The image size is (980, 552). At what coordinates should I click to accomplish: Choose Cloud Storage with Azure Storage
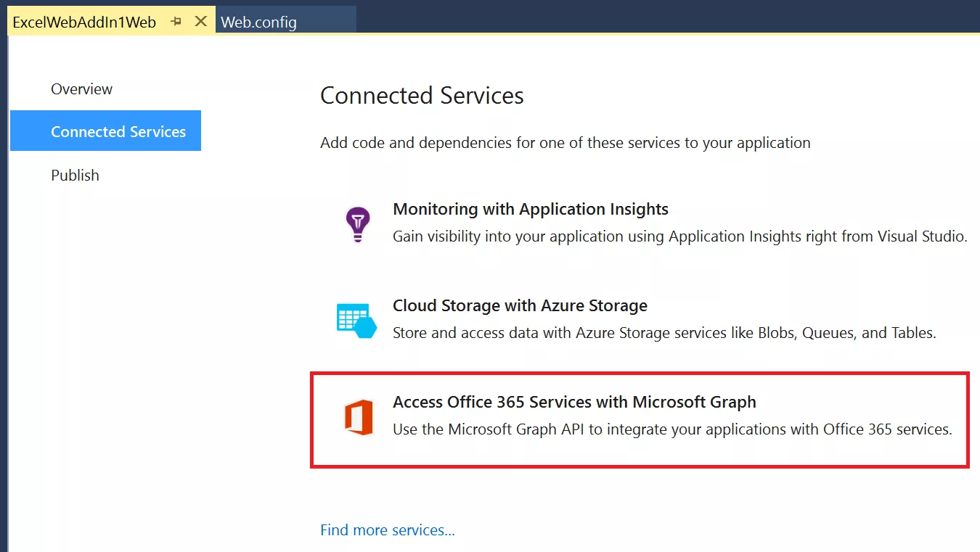coord(520,305)
